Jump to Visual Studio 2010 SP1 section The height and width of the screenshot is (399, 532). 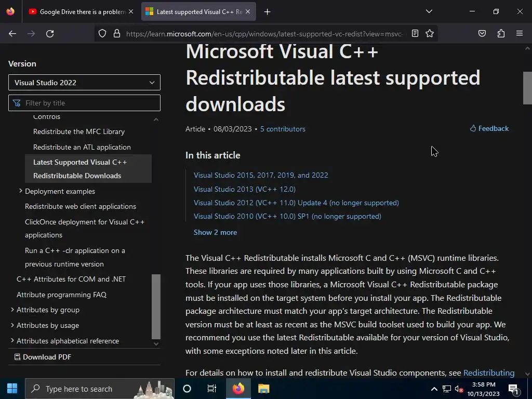point(287,216)
